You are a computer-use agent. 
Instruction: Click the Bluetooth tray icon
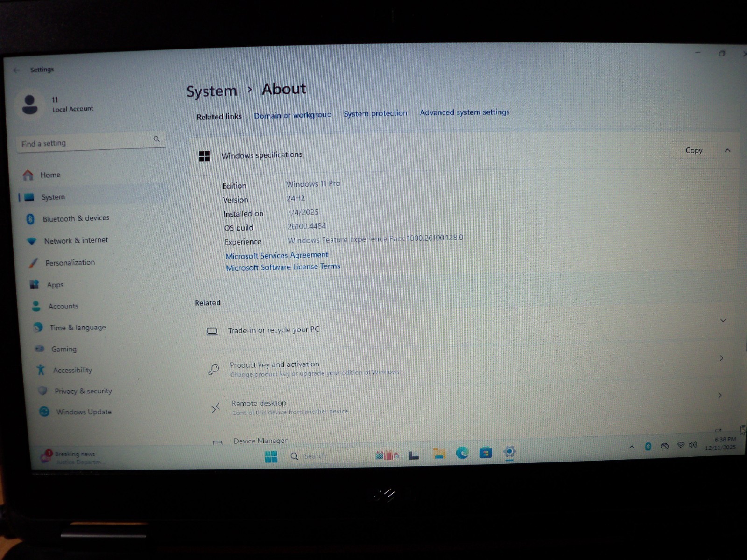coord(648,447)
